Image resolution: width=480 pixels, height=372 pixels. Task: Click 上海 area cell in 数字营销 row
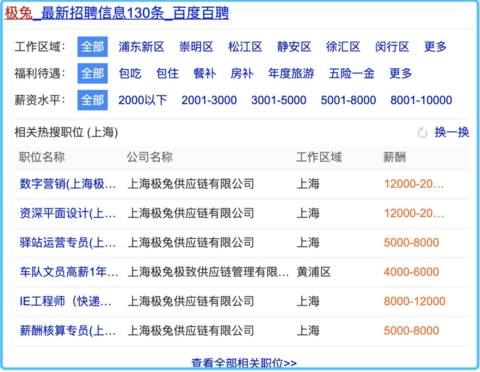click(x=308, y=184)
